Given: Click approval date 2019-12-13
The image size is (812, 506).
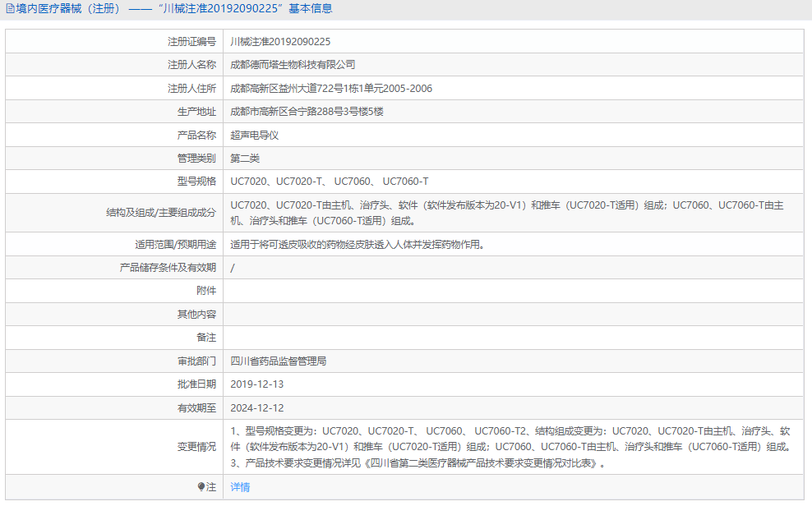Looking at the screenshot, I should click(257, 384).
